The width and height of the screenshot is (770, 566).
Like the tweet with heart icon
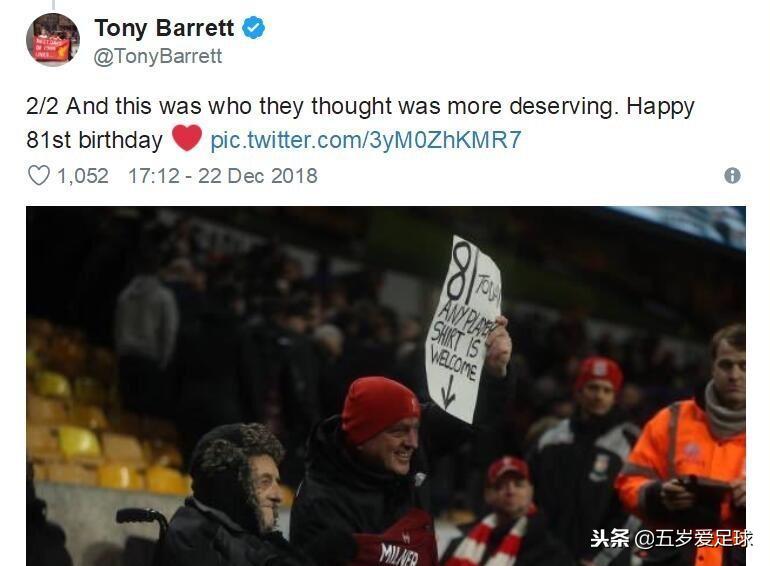click(38, 175)
